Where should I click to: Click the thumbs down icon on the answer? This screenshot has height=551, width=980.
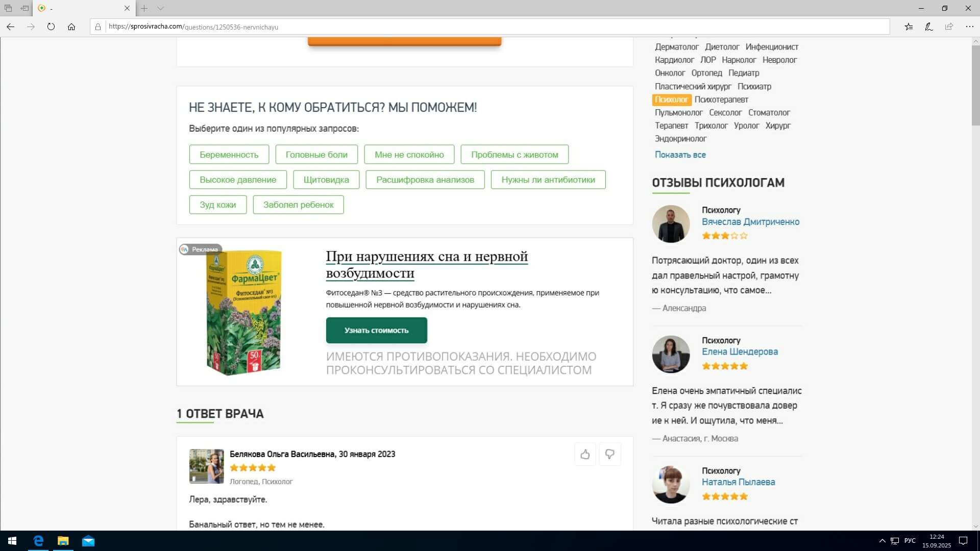(x=609, y=454)
